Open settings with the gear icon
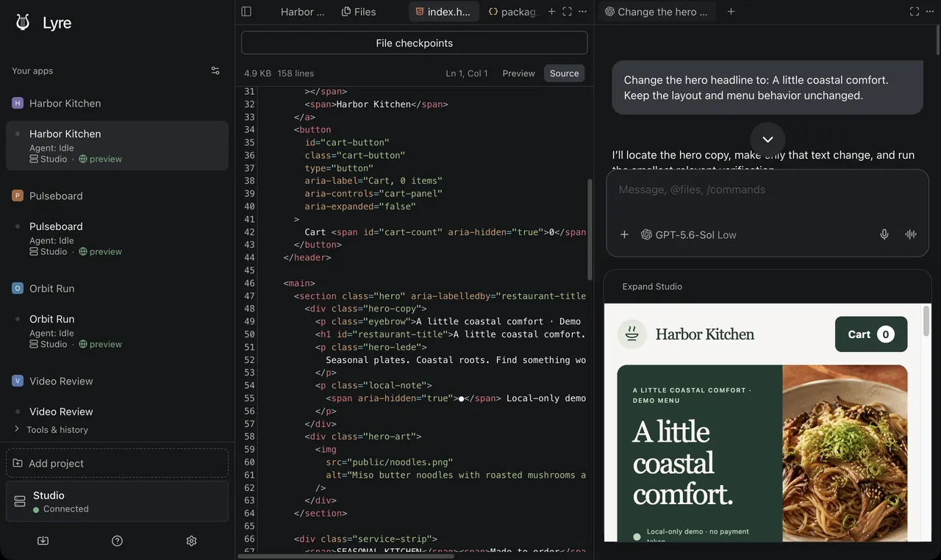The width and height of the screenshot is (941, 560). pos(191,541)
